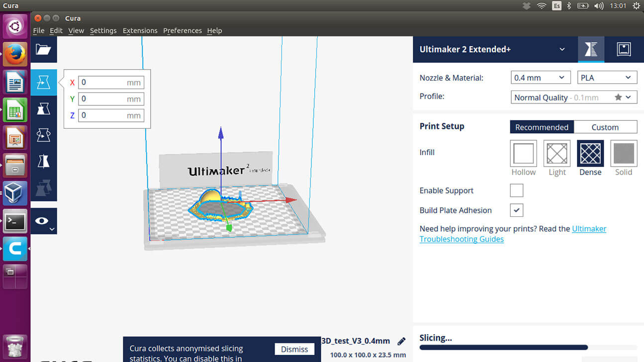Image resolution: width=644 pixels, height=362 pixels.
Task: Select the Scale tool in Cura's toolbar
Action: (x=44, y=109)
